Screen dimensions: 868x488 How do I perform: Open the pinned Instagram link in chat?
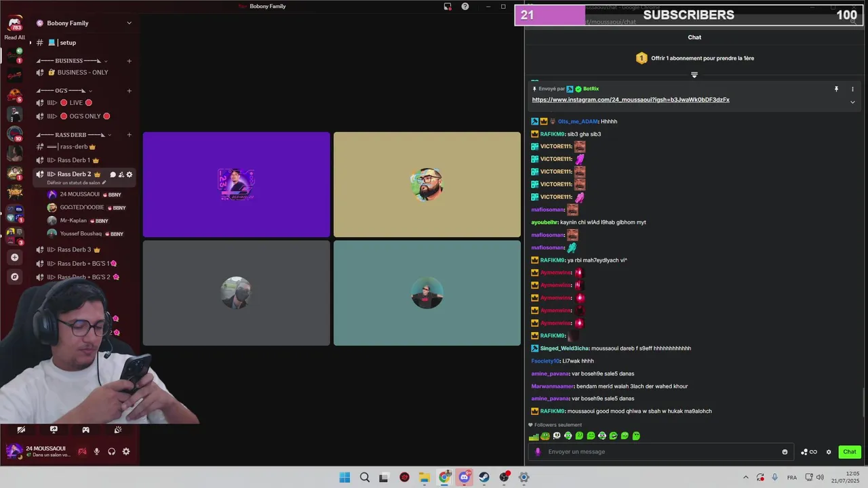click(631, 100)
